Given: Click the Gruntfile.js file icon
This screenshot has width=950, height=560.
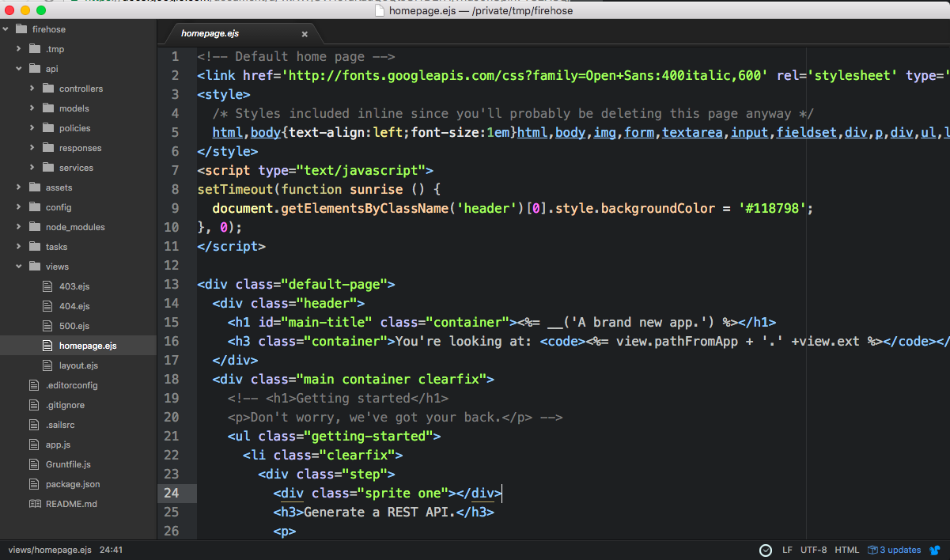Looking at the screenshot, I should point(34,464).
